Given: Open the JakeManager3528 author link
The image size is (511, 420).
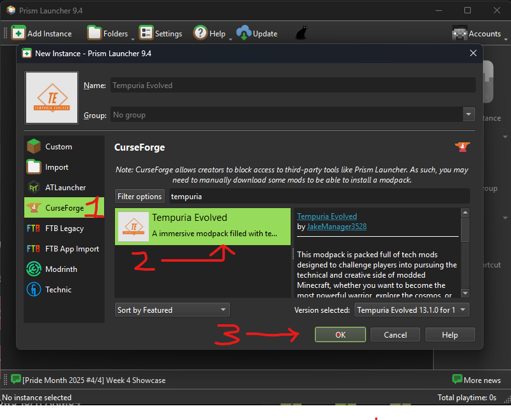Looking at the screenshot, I should pos(337,227).
